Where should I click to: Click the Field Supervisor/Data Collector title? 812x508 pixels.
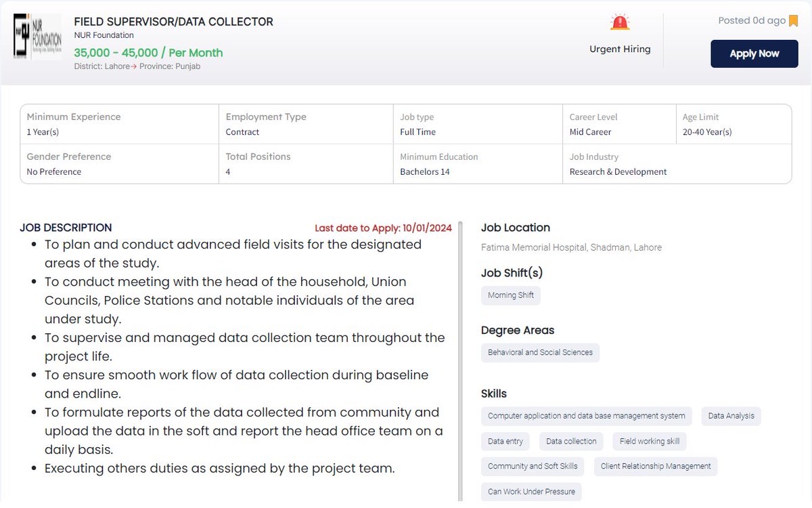pyautogui.click(x=174, y=22)
